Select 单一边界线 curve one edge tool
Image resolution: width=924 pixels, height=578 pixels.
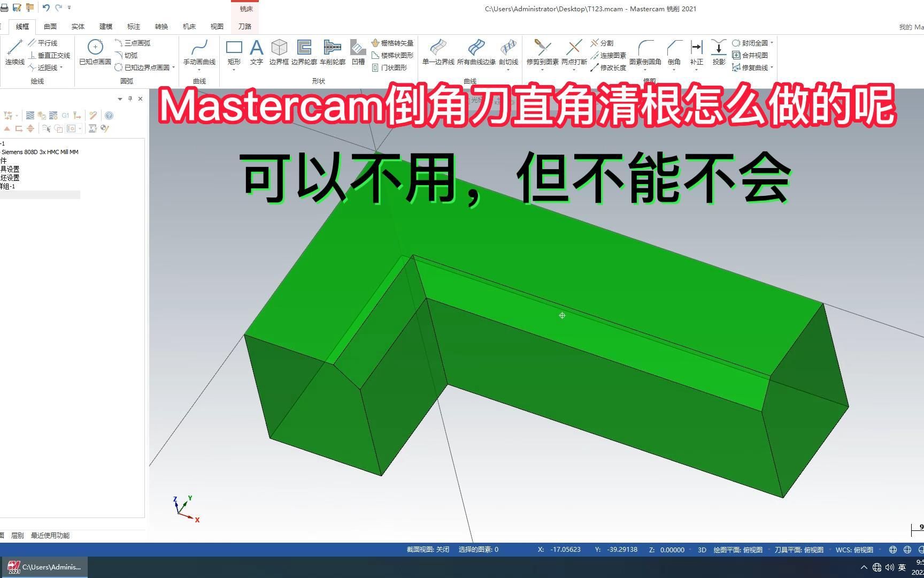438,51
